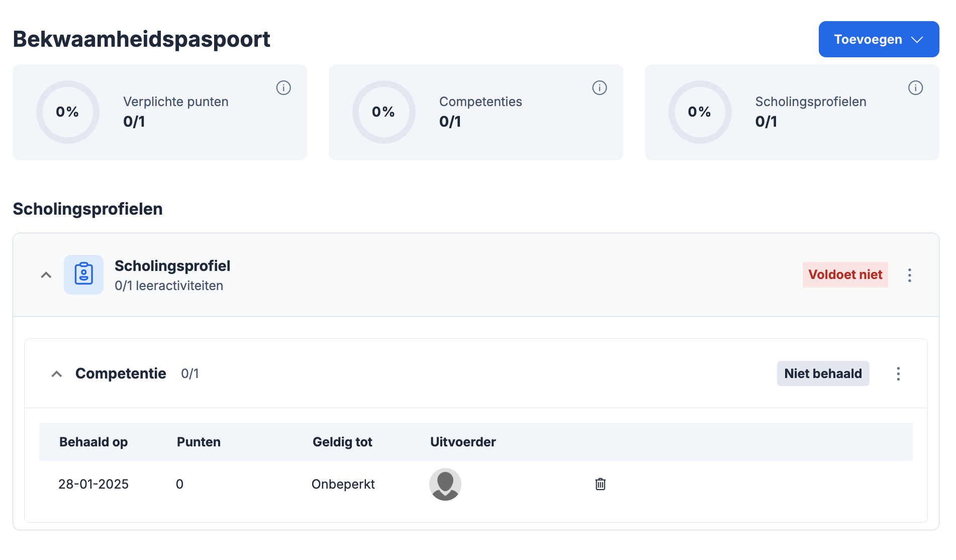Click the Voldoet niet status badge
This screenshot has width=956, height=560.
coord(845,275)
